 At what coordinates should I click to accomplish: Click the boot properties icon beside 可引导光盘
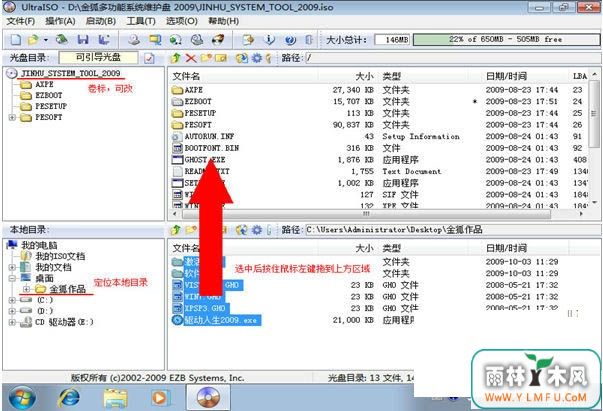pyautogui.click(x=149, y=58)
